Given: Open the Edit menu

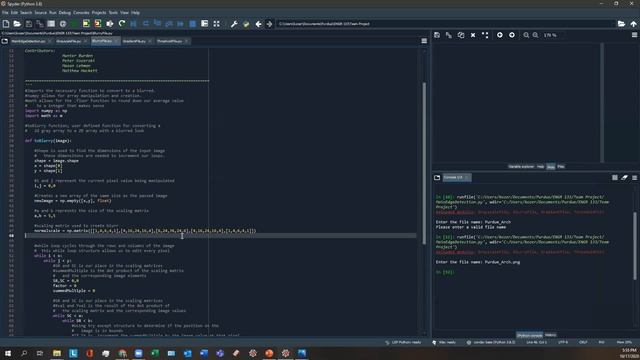Looking at the screenshot, I should 14,13.
